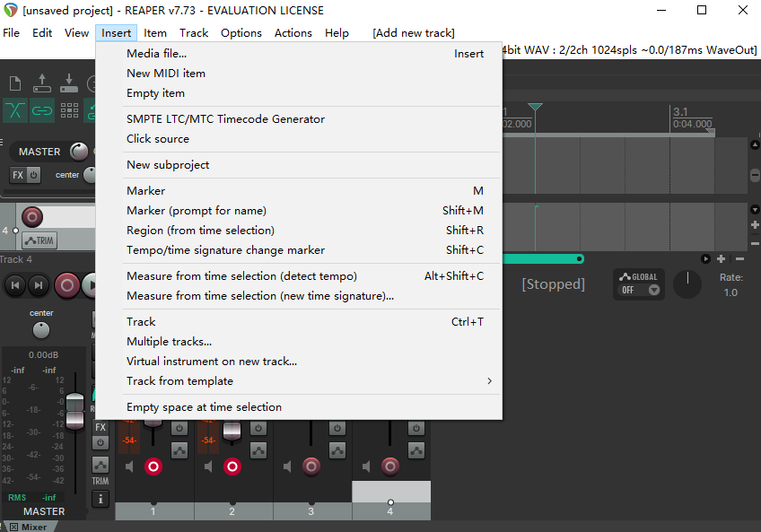Click the mixer master envelope icon above TRIM

pyautogui.click(x=101, y=465)
